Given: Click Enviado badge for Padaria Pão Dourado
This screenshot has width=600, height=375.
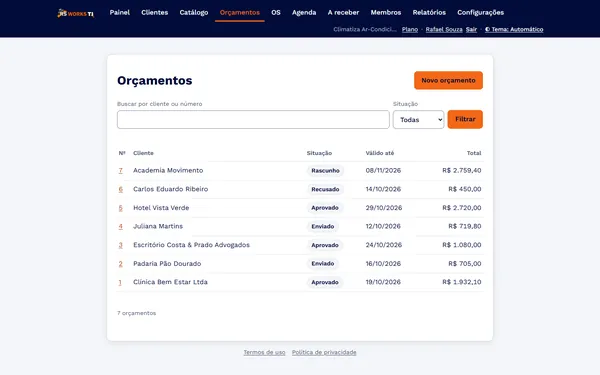Looking at the screenshot, I should 323,264.
